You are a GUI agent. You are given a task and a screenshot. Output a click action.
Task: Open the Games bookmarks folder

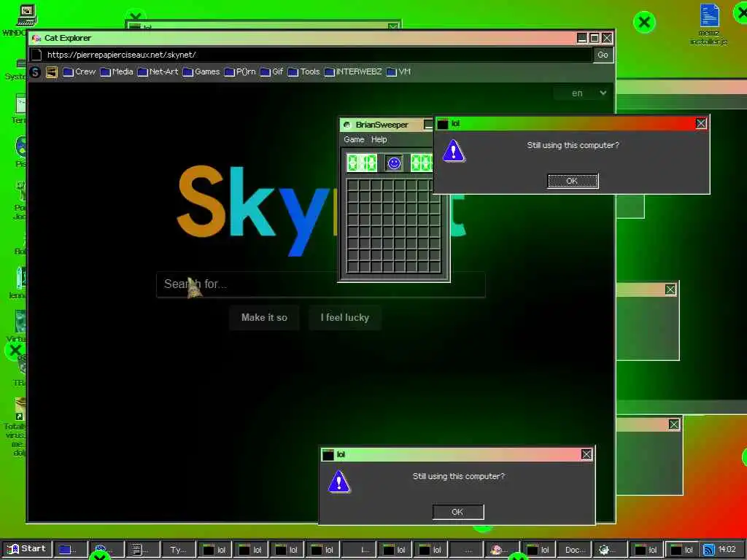[x=201, y=72]
